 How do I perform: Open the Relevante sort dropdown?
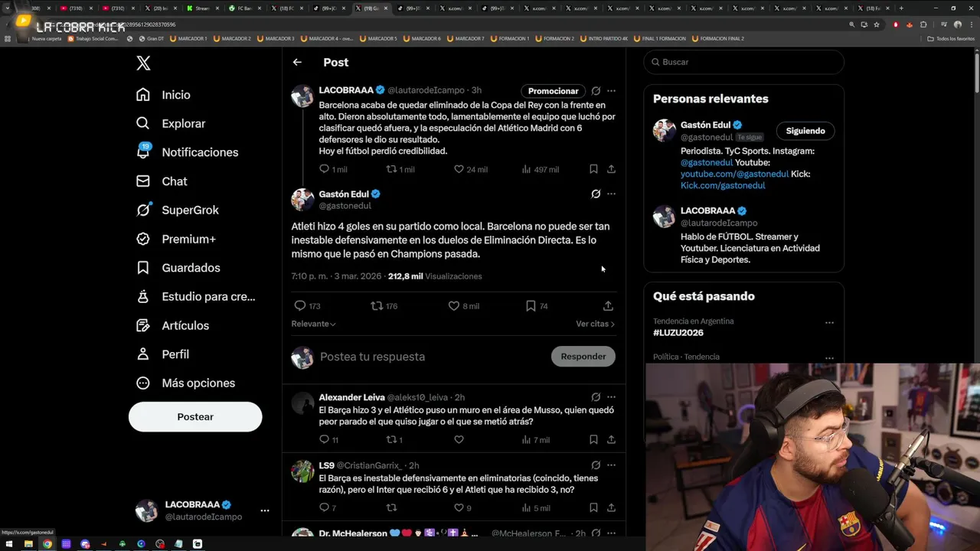pos(313,324)
